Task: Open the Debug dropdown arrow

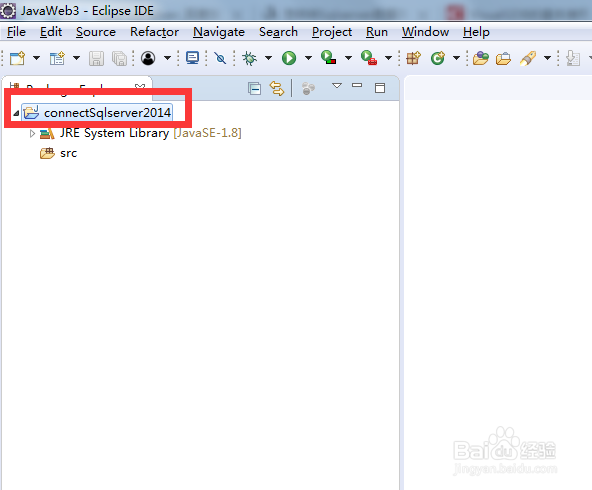Action: tap(268, 58)
